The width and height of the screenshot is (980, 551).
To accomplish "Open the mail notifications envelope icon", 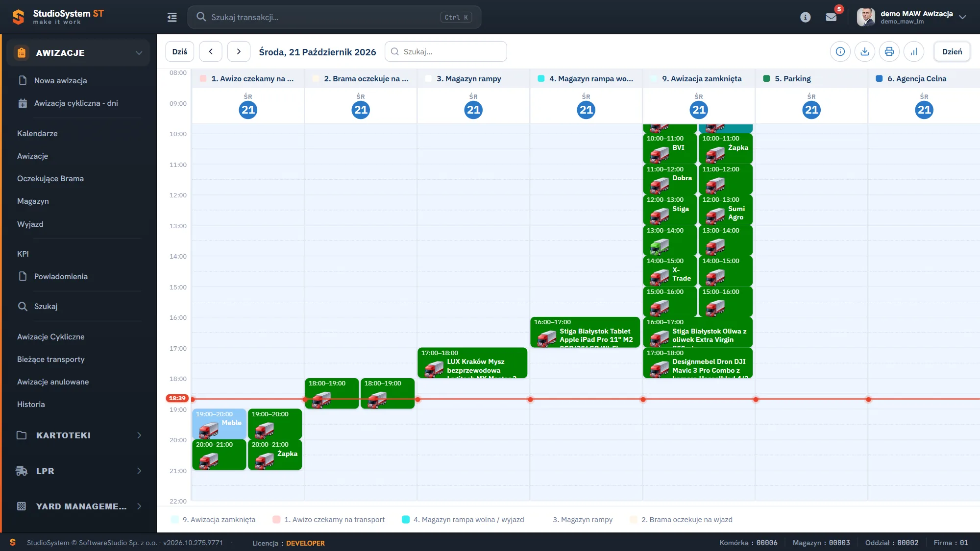I will [x=831, y=17].
